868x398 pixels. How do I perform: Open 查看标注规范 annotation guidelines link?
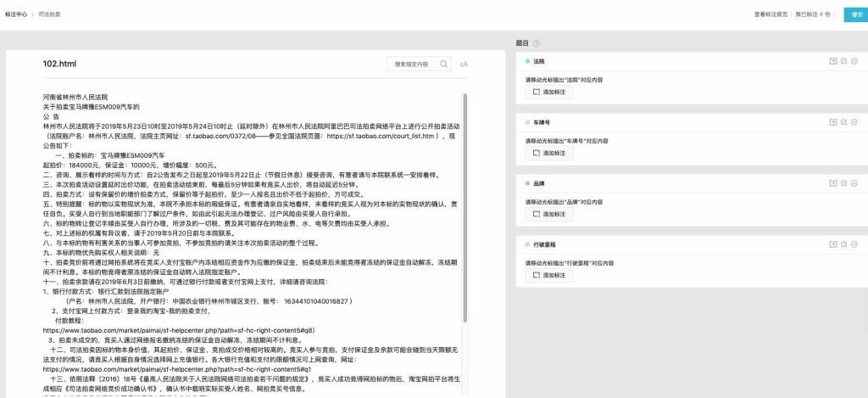pos(771,14)
